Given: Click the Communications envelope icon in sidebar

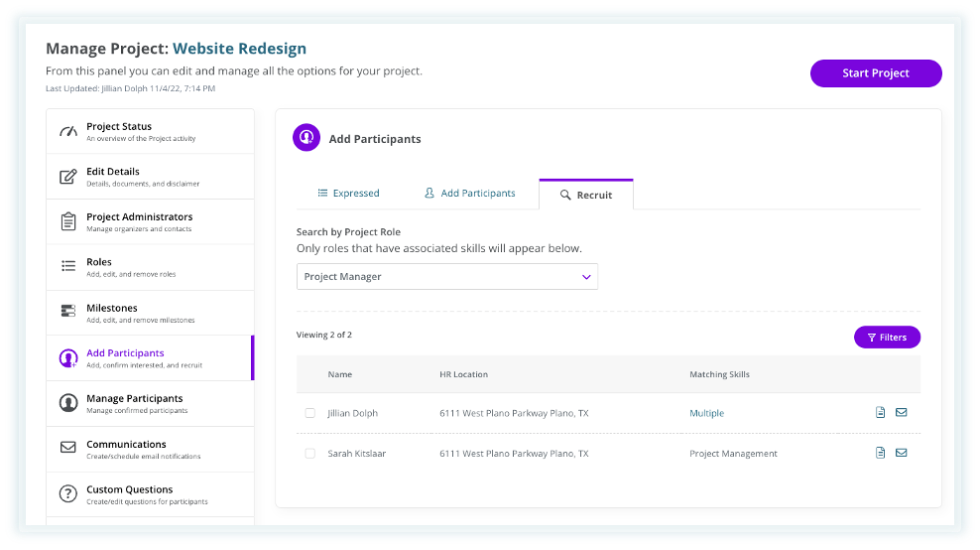Looking at the screenshot, I should [x=68, y=449].
